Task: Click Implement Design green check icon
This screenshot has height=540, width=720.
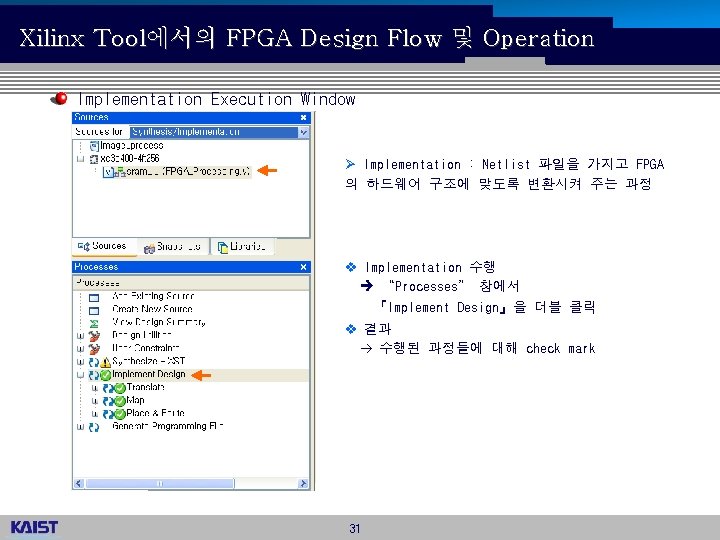Action: 106,375
